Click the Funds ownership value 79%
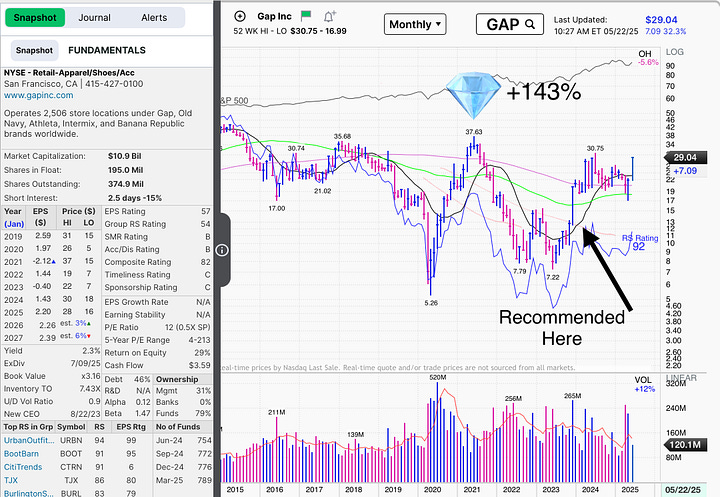The height and width of the screenshot is (497, 720). pyautogui.click(x=203, y=413)
